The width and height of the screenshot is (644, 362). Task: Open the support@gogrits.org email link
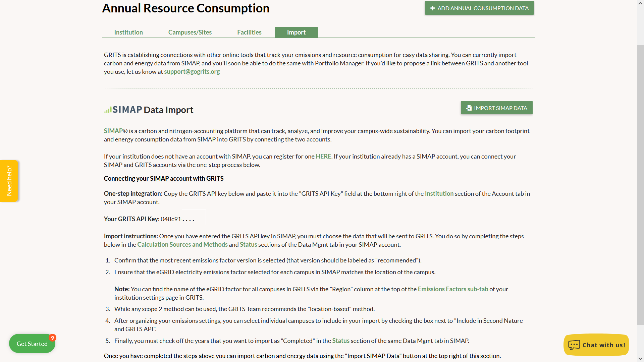192,71
